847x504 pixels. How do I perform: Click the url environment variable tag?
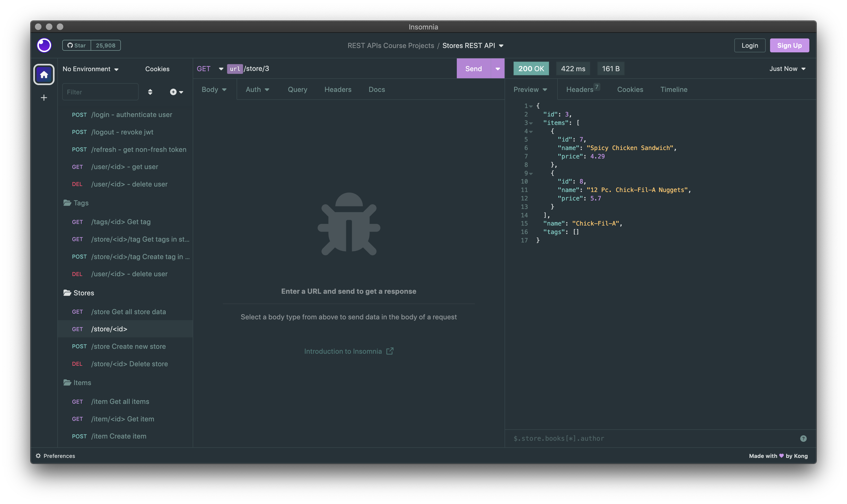point(235,69)
